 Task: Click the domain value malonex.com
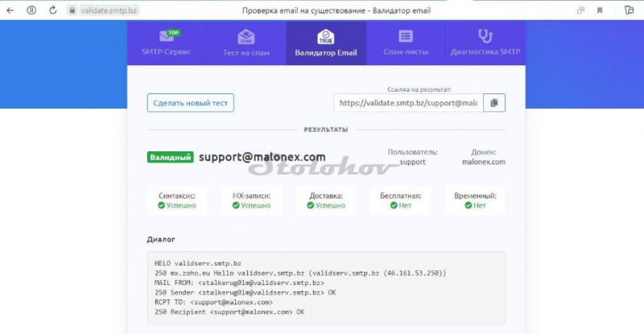coord(484,162)
